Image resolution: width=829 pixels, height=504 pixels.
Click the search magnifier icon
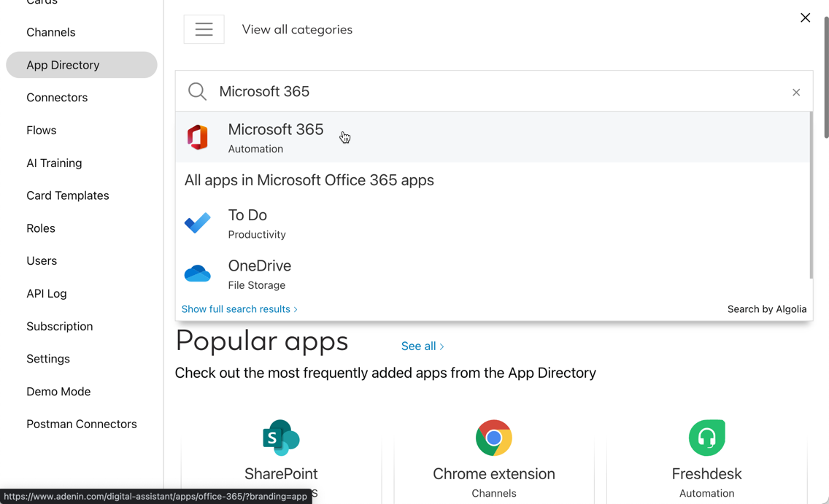[197, 91]
